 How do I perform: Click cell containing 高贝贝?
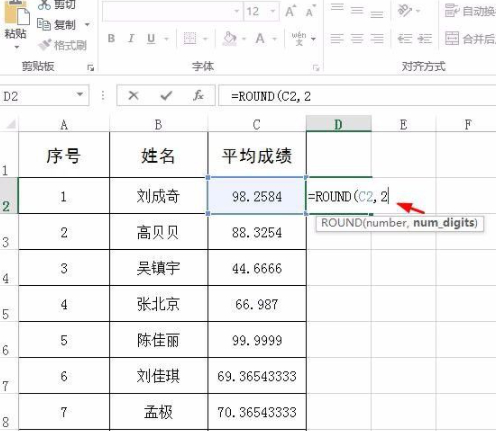(x=159, y=232)
